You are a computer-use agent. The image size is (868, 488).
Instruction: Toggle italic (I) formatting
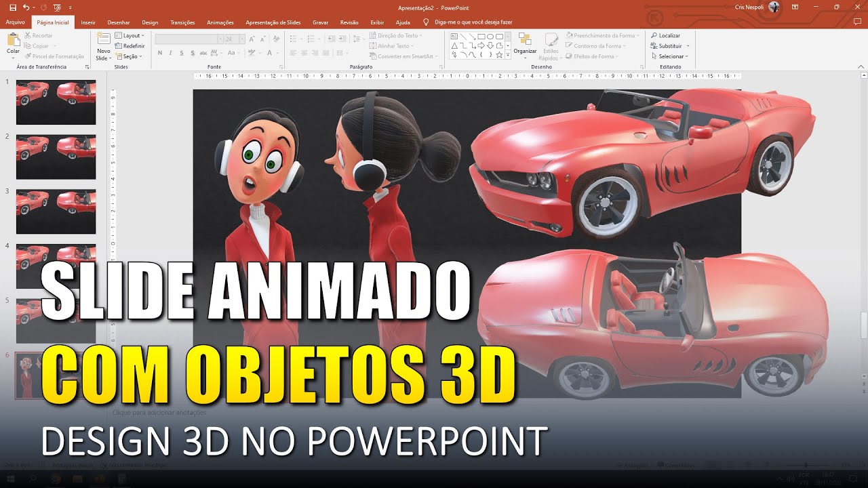(x=171, y=53)
